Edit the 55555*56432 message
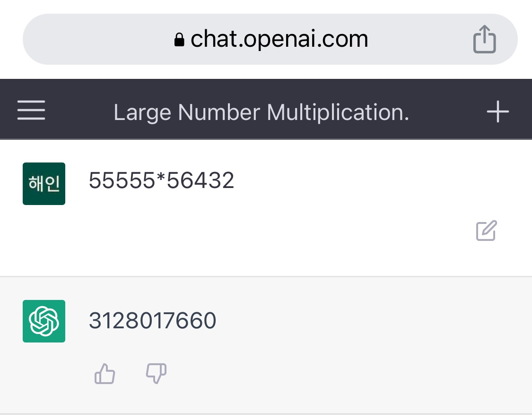532x419 pixels. 486,231
